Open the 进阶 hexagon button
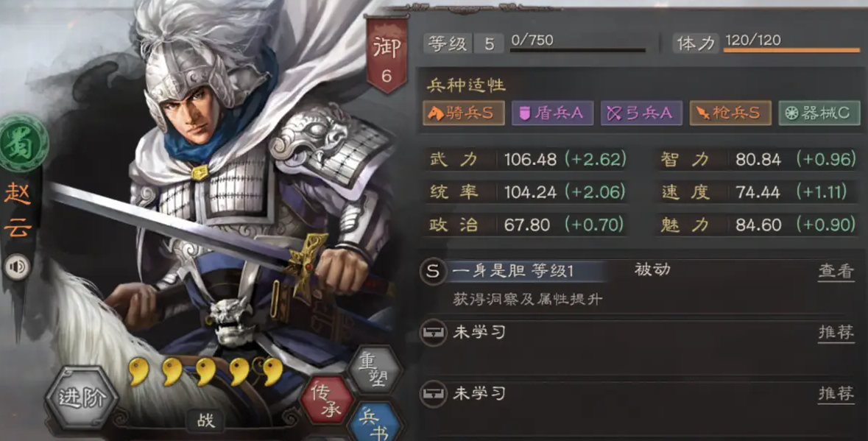The image size is (868, 441). (82, 398)
